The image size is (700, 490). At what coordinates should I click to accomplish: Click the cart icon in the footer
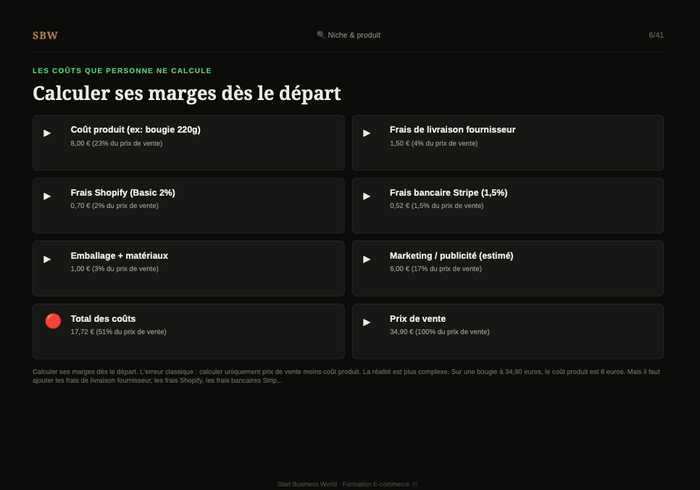click(415, 484)
